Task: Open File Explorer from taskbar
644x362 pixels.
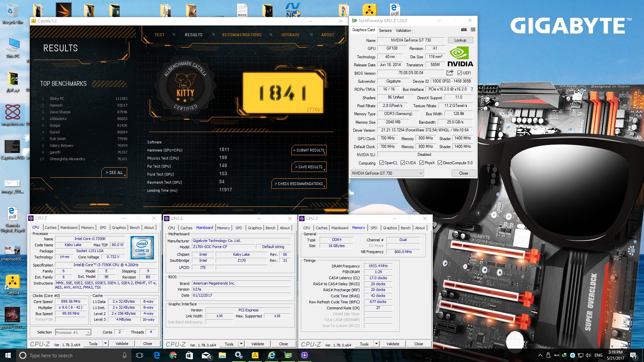Action: (x=222, y=355)
